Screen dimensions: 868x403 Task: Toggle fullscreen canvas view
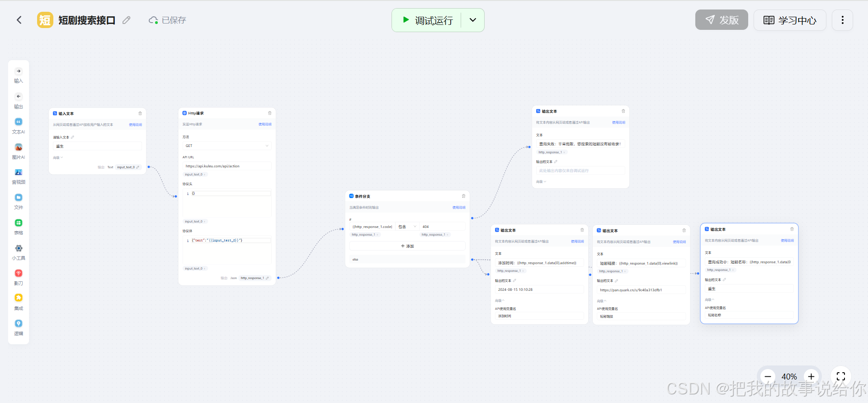tap(841, 376)
